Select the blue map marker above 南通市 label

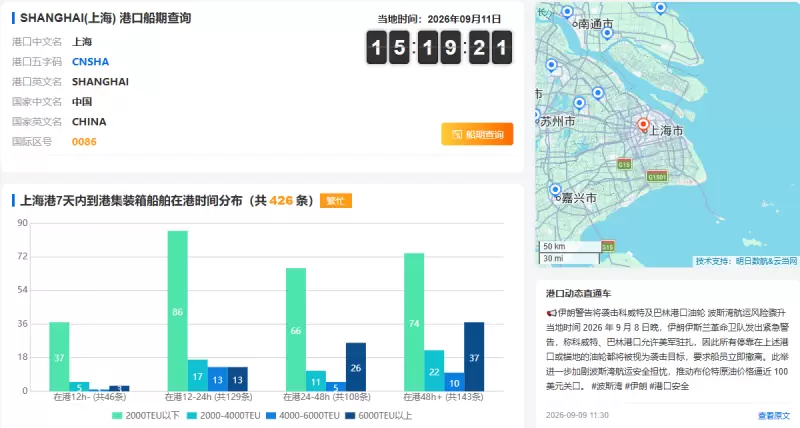[x=567, y=11]
